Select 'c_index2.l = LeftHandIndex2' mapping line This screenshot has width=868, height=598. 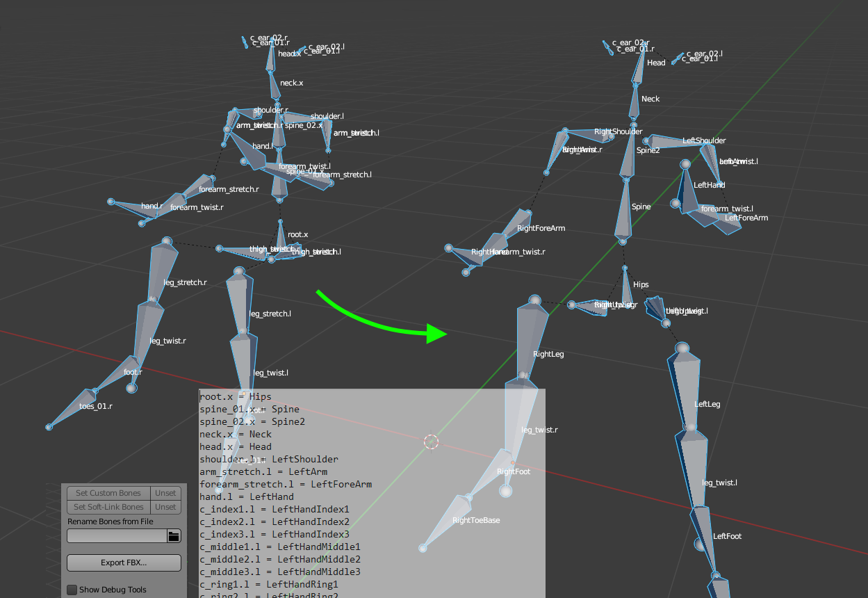coord(275,522)
